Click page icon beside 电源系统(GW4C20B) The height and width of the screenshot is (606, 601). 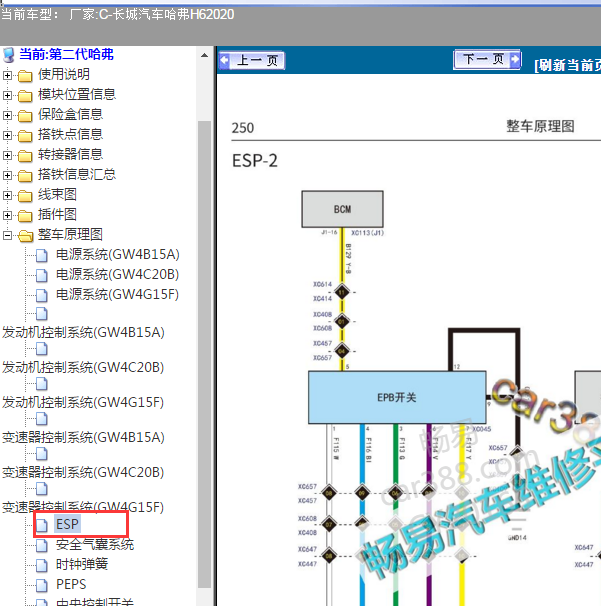pos(42,276)
